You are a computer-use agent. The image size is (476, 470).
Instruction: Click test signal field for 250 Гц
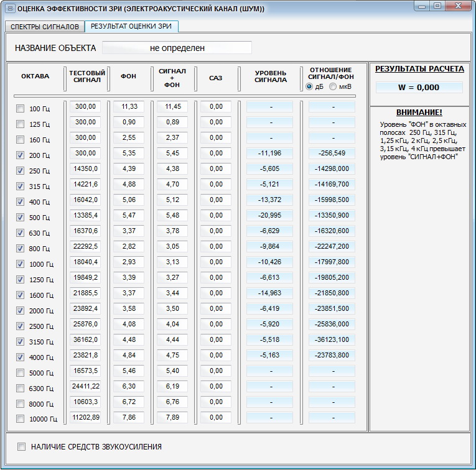point(85,168)
